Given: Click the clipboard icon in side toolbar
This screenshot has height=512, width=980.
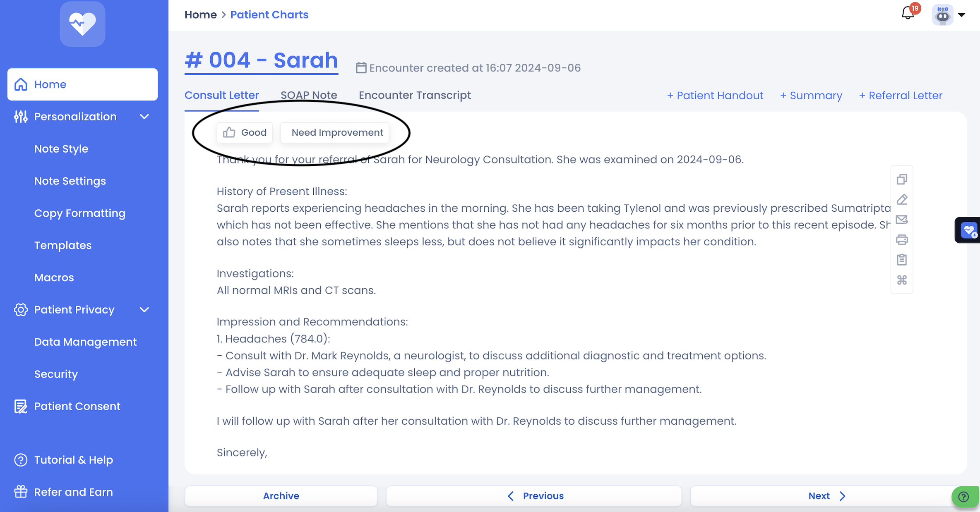Looking at the screenshot, I should tap(902, 260).
